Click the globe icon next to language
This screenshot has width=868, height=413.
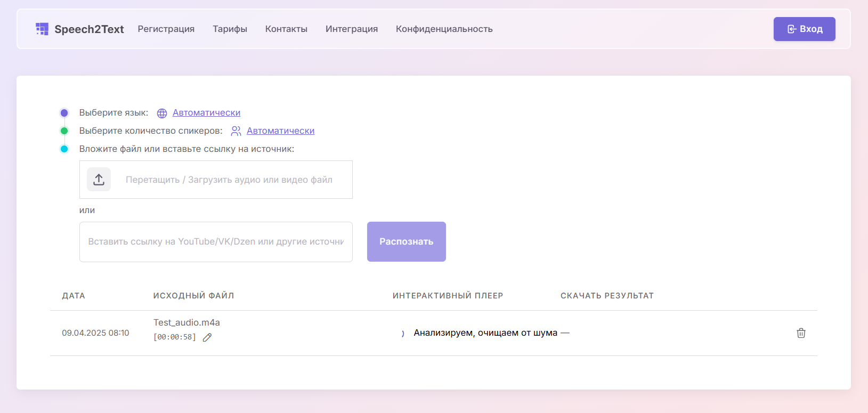(162, 113)
